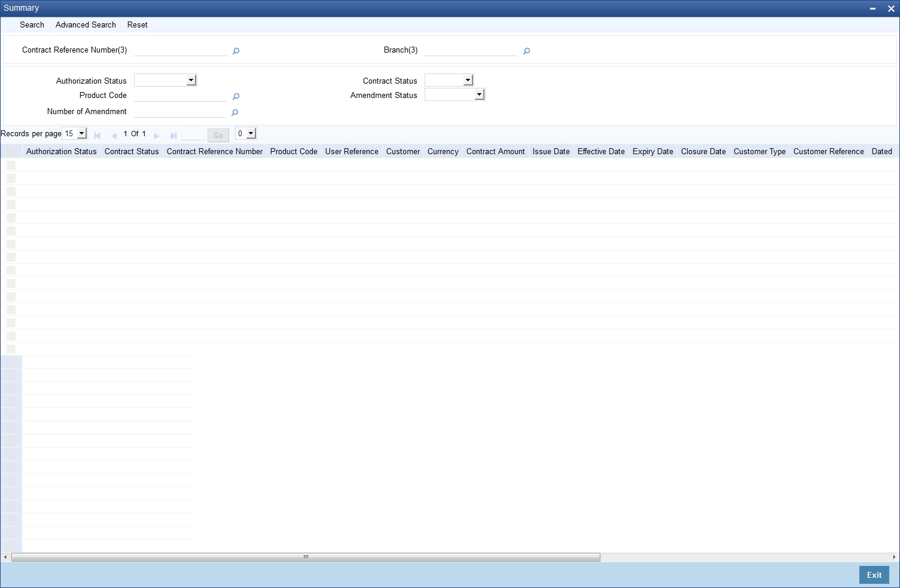The width and height of the screenshot is (900, 588).
Task: Tick the fourth result row checkbox
Action: point(11,204)
